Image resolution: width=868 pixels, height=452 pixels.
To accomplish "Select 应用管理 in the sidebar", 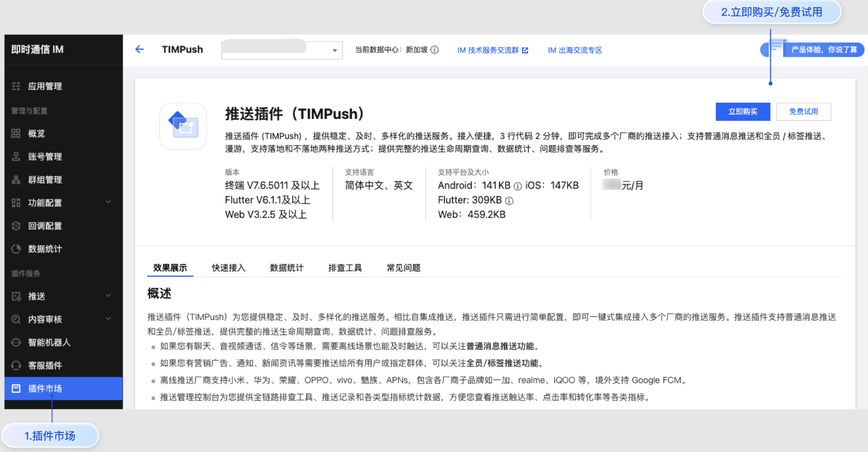I will [63, 86].
